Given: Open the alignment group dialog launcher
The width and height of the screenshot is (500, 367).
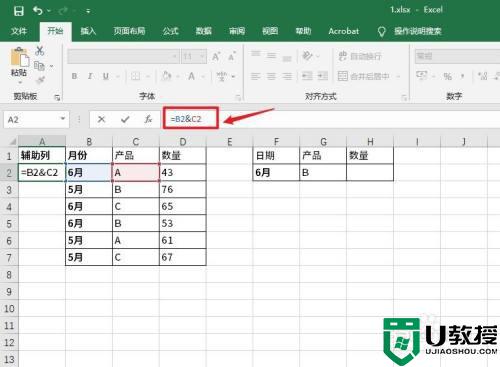Looking at the screenshot, I should (404, 97).
